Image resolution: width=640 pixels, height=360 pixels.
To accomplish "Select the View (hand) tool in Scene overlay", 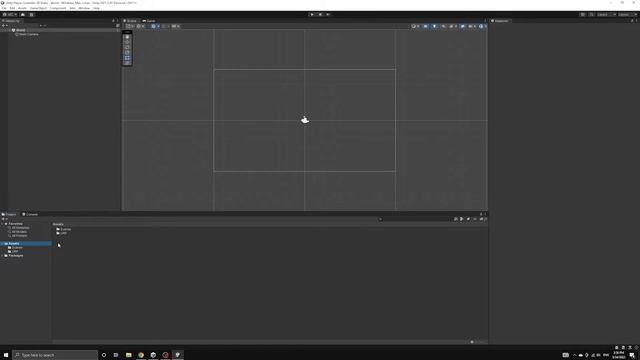I will 127,37.
